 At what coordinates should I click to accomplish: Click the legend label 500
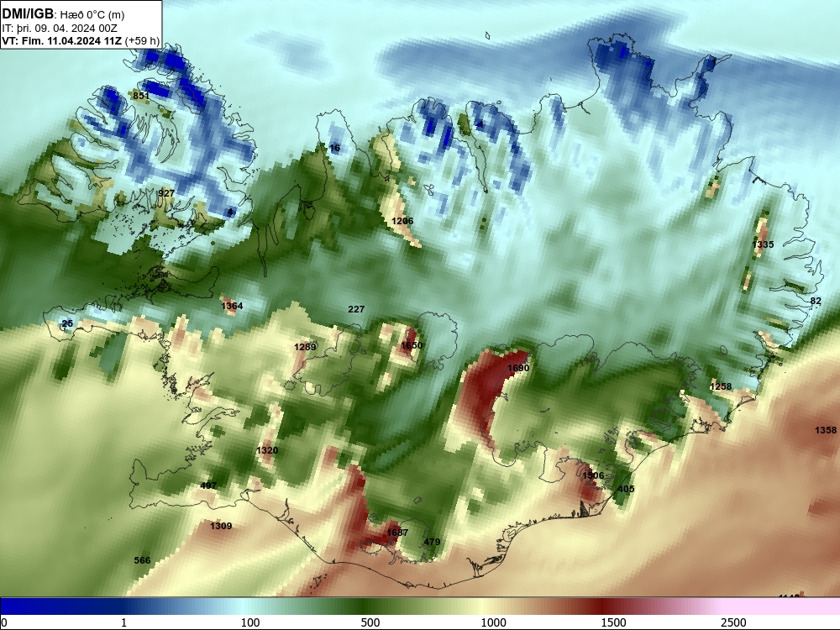[x=370, y=622]
